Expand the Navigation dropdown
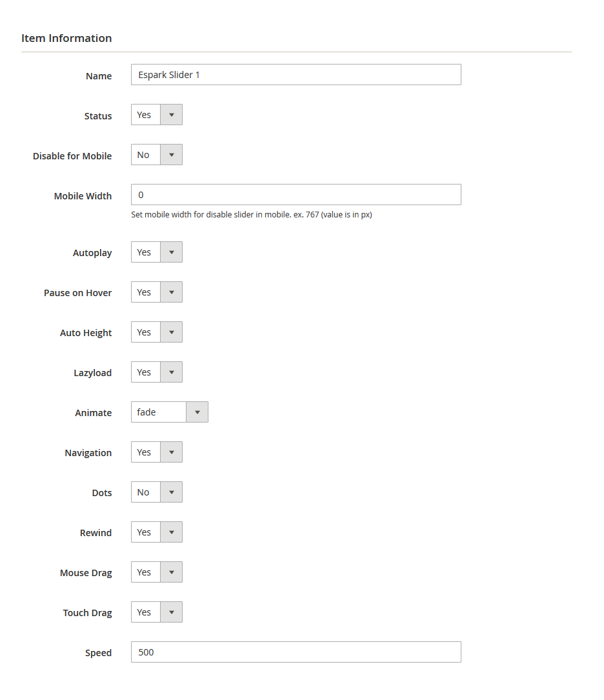The height and width of the screenshot is (700, 604). point(157,452)
